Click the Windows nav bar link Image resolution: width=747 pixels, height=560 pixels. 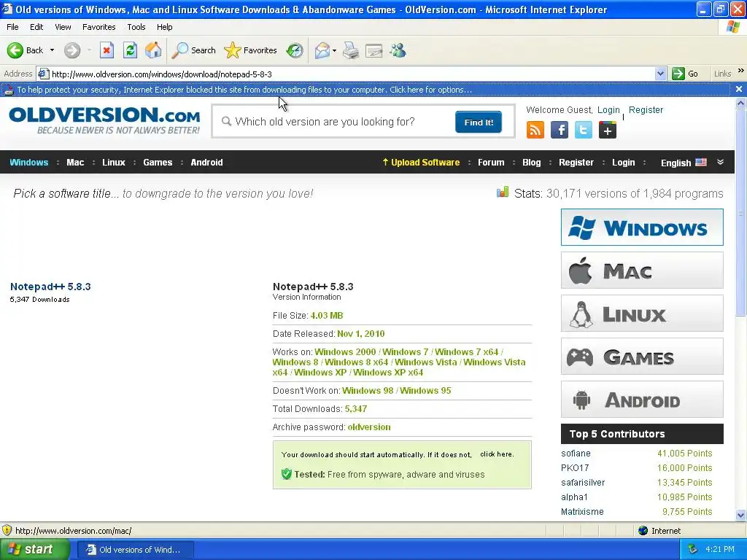[29, 163]
